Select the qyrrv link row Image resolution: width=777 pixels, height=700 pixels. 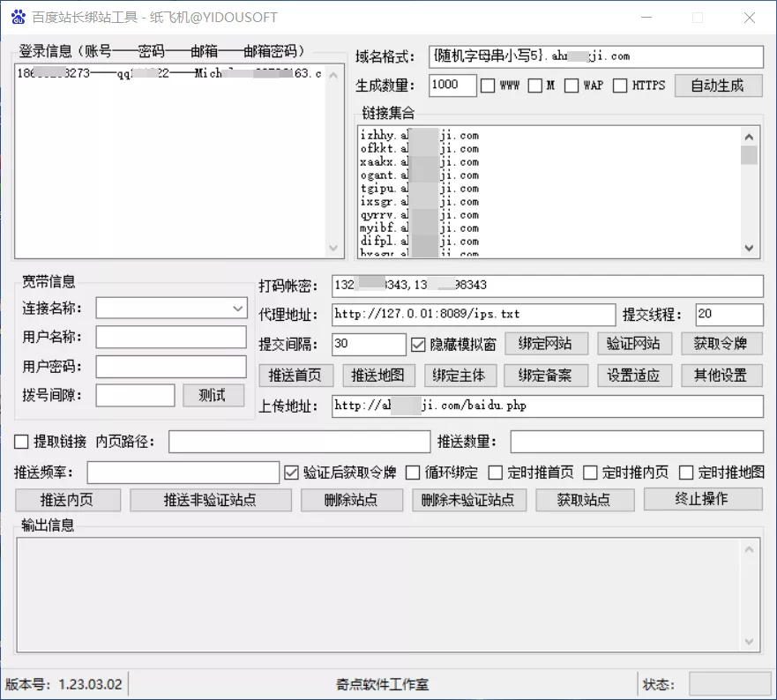(419, 215)
